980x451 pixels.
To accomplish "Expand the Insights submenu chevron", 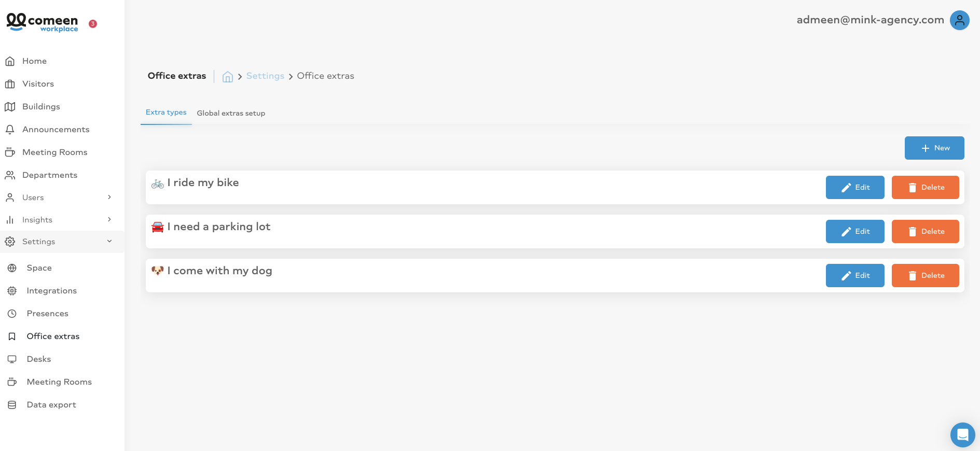I will (x=109, y=219).
